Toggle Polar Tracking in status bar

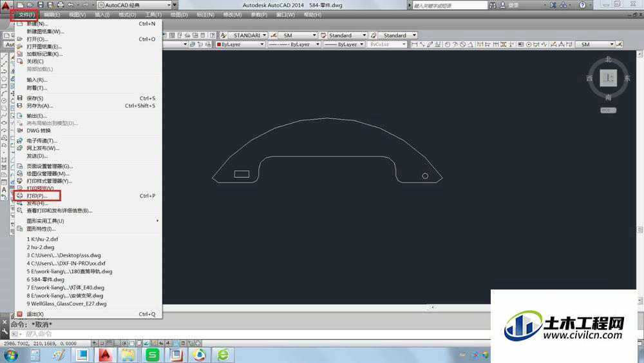coord(124,343)
